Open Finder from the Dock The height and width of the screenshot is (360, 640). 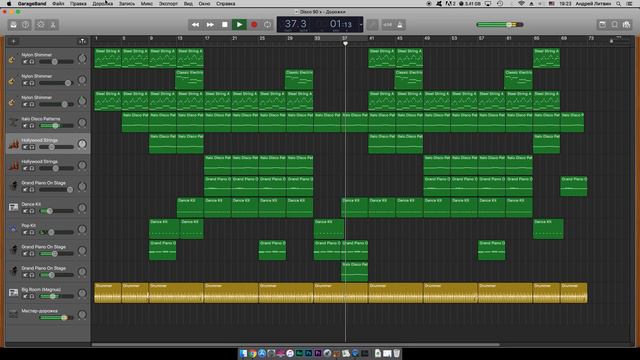click(244, 353)
